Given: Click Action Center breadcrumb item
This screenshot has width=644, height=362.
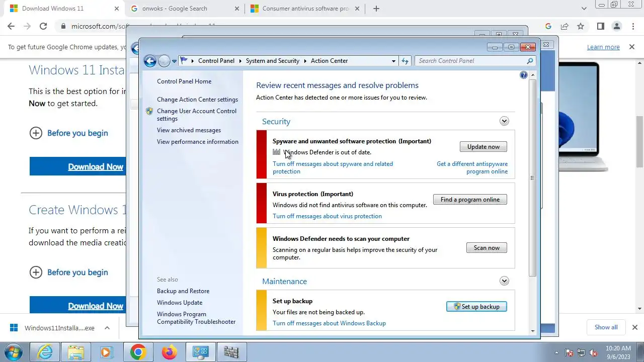Looking at the screenshot, I should click(330, 61).
